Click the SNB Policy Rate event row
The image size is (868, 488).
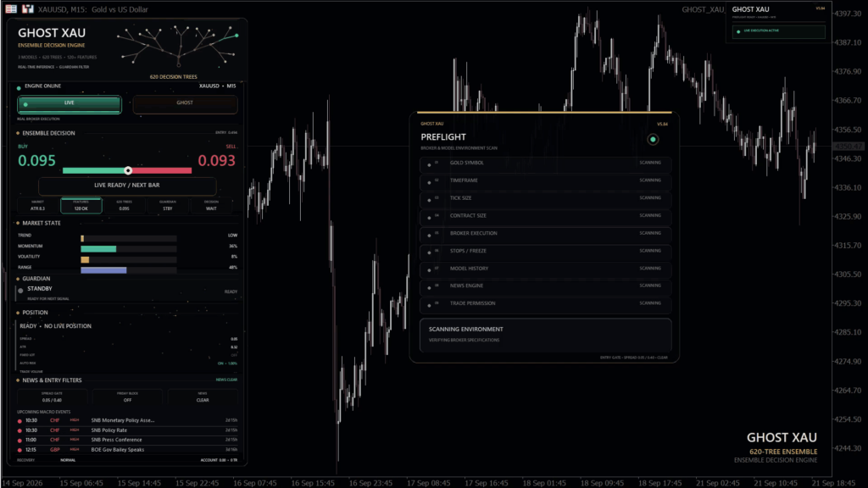[x=128, y=430]
